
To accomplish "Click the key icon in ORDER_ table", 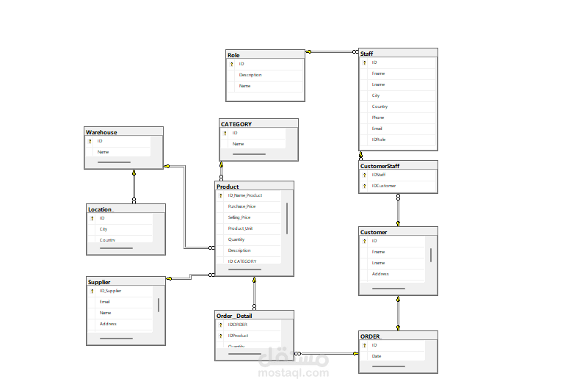I will point(365,345).
